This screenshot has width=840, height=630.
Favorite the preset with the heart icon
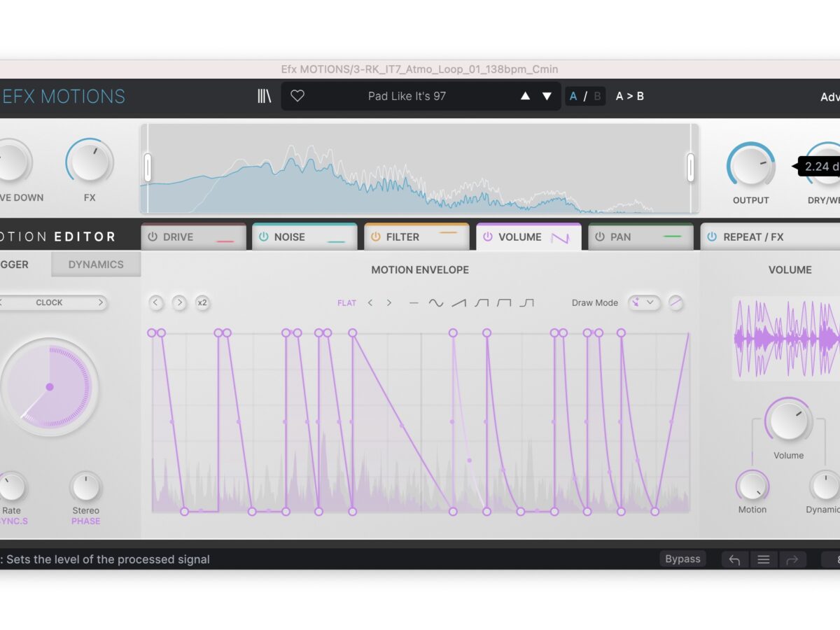297,96
